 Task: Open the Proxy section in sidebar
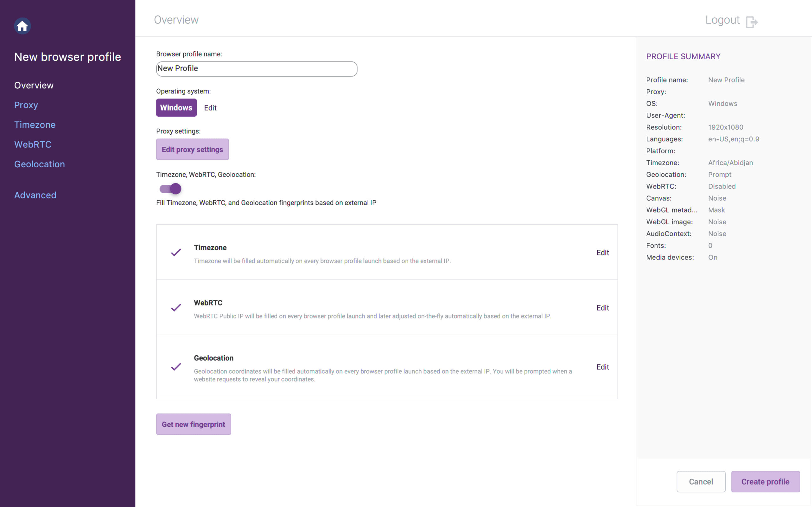pyautogui.click(x=26, y=105)
